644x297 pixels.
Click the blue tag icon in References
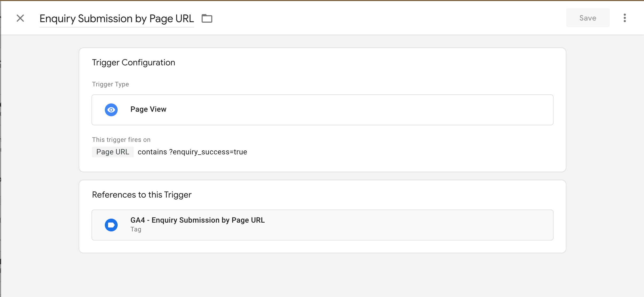[111, 225]
